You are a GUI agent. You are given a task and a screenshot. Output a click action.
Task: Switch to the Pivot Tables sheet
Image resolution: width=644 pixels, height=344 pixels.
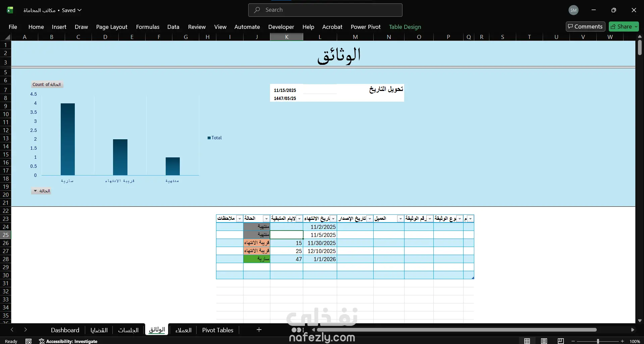(x=218, y=330)
